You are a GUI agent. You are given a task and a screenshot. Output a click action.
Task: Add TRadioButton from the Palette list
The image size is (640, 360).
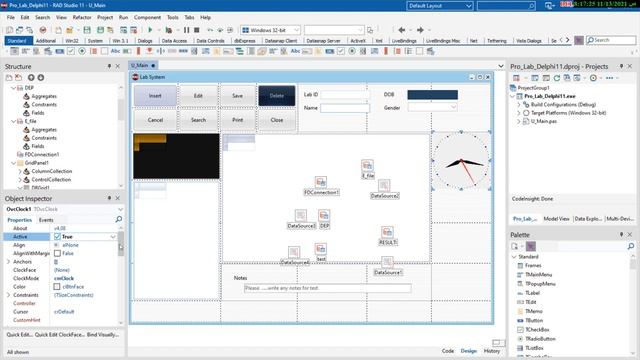(540, 339)
